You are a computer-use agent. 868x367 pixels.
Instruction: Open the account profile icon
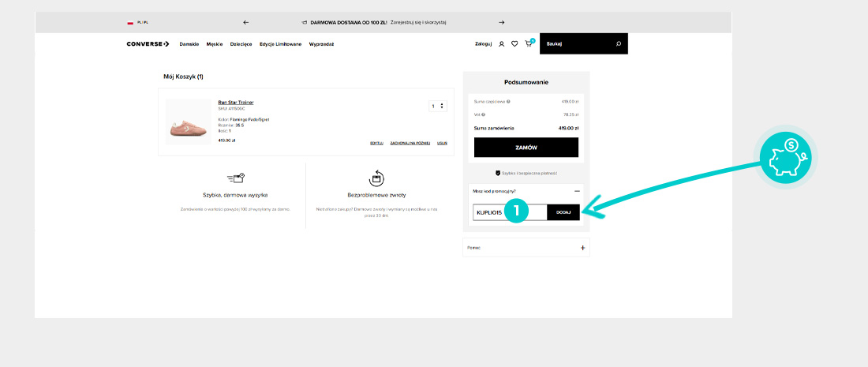click(502, 43)
